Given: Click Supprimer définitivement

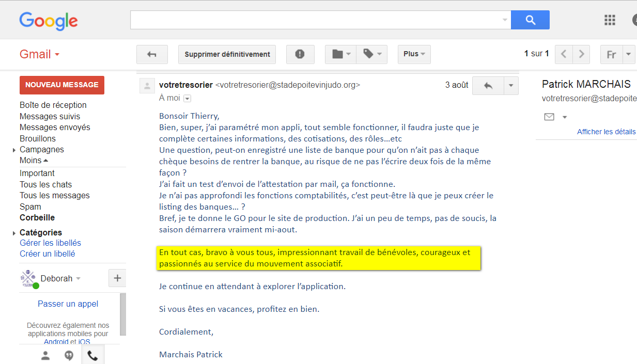Looking at the screenshot, I should coord(227,54).
